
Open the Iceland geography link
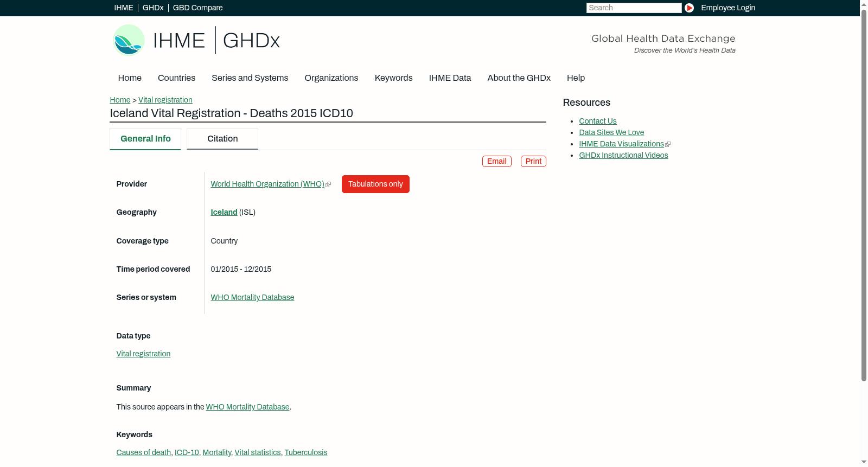(x=224, y=212)
